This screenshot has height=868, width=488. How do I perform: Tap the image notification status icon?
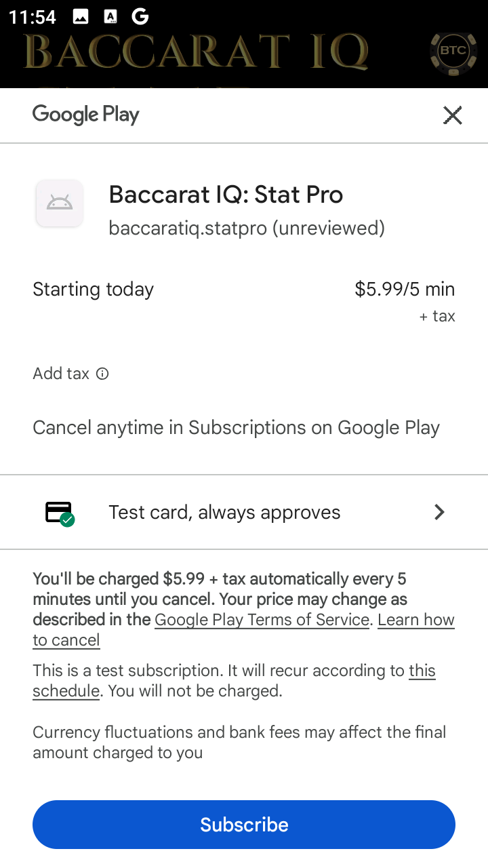[x=81, y=17]
